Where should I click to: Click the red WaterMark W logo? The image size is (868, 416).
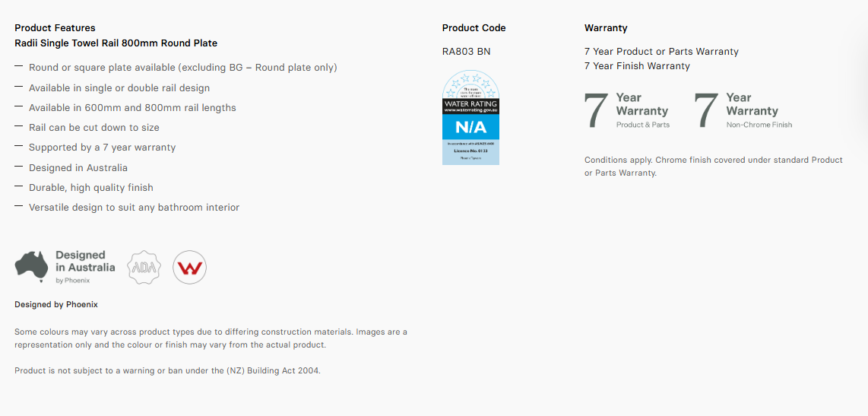[x=190, y=267]
